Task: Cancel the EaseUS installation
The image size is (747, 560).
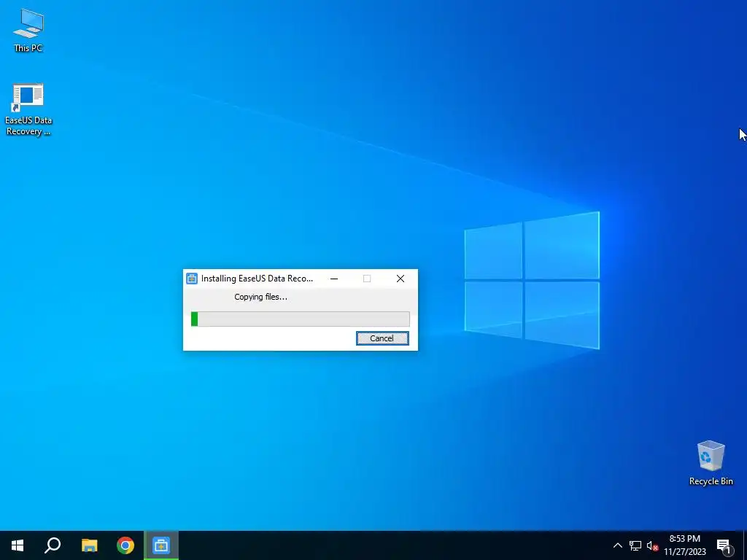Action: 382,338
